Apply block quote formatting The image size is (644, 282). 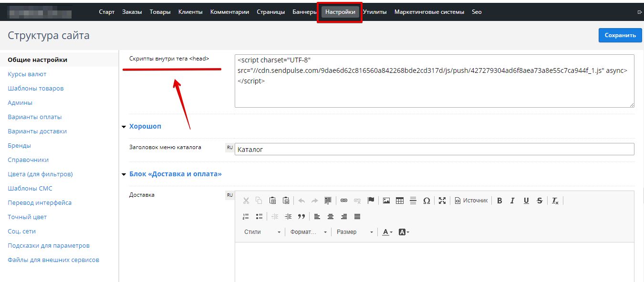click(301, 216)
